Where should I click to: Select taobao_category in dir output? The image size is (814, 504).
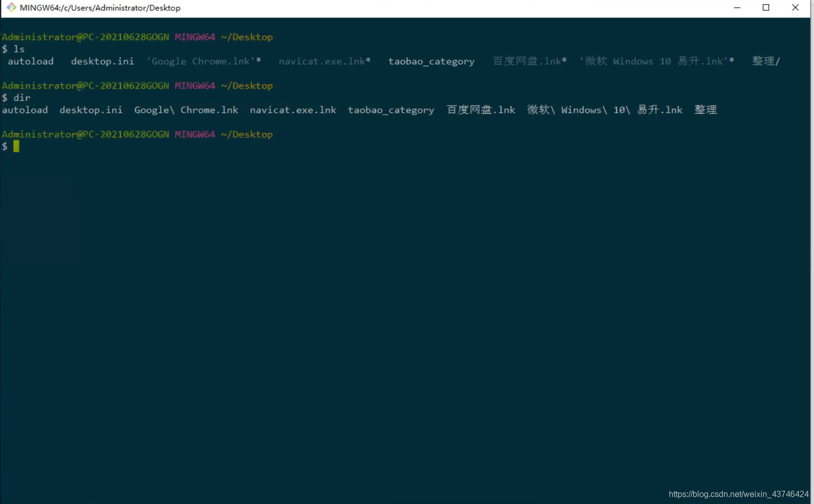(391, 110)
